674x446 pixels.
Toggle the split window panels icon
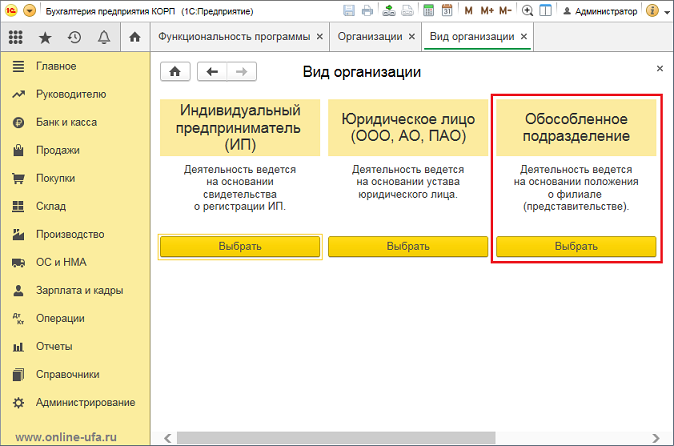[545, 11]
